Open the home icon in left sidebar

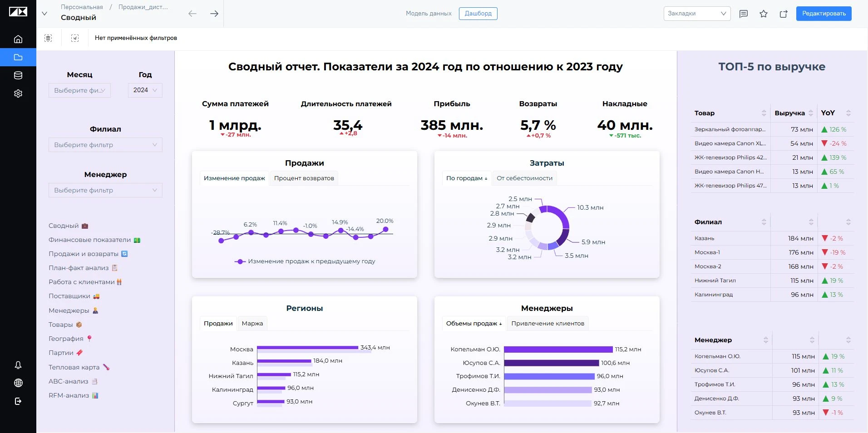click(18, 39)
